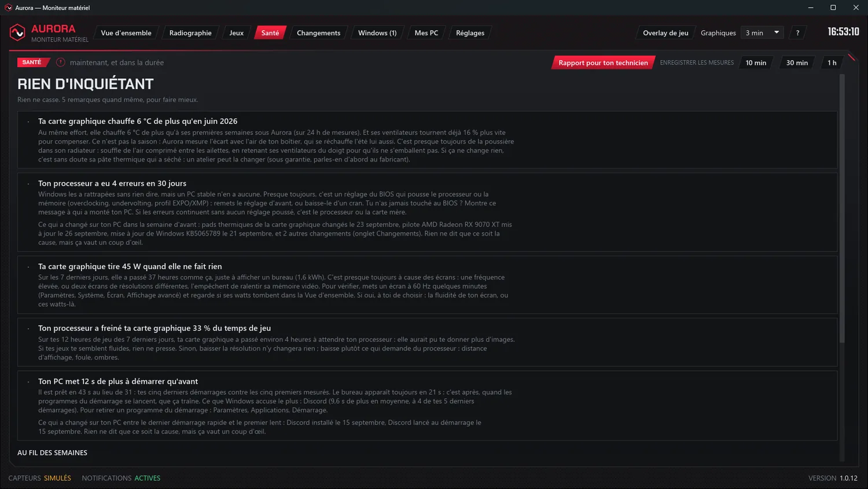Click the AU FIL DES SEMAINES section heading
868x489 pixels.
tap(52, 453)
